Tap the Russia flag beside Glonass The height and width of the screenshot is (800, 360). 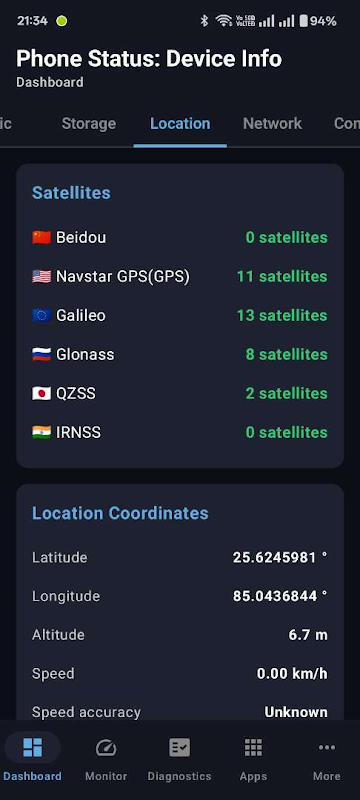point(41,354)
